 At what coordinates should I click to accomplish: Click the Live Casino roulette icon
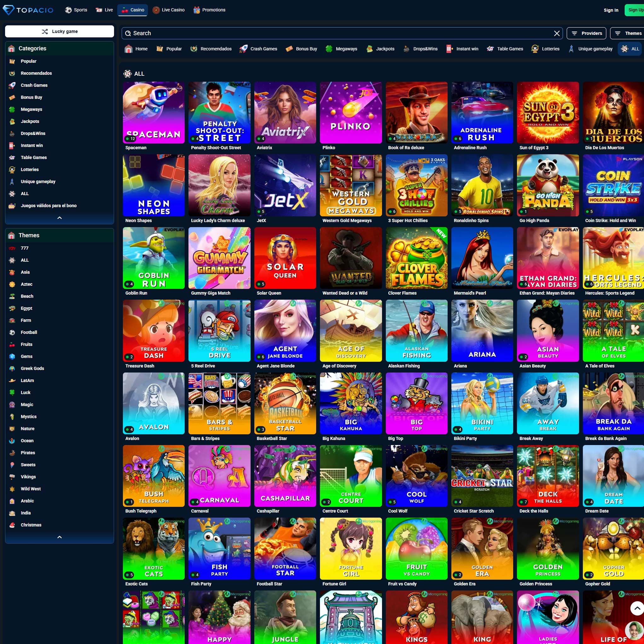pyautogui.click(x=156, y=10)
